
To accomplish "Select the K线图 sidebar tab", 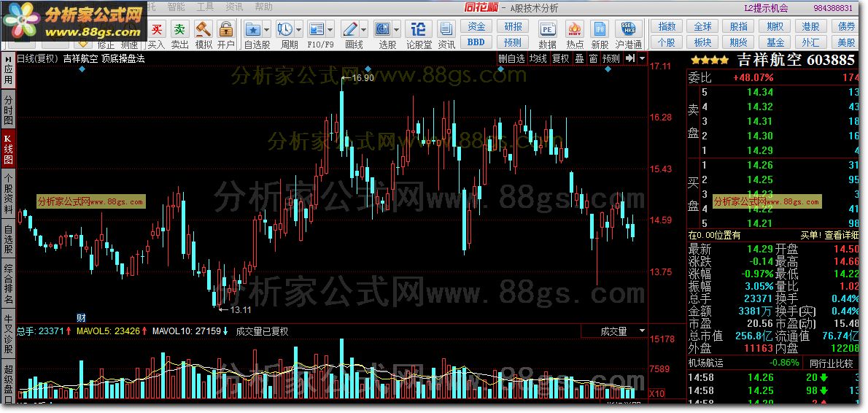I will [8, 149].
